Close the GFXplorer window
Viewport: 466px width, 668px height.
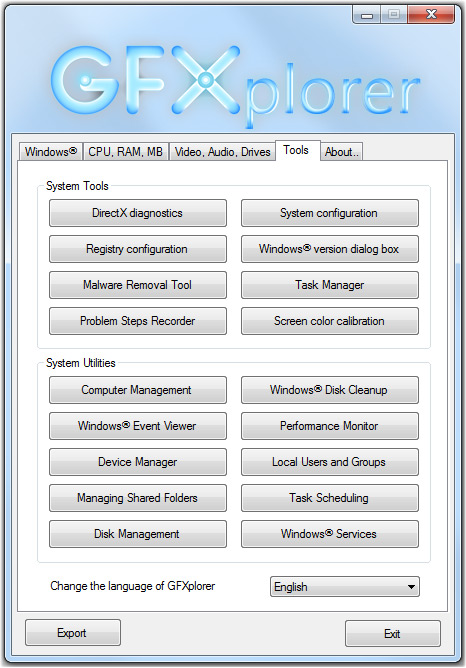click(431, 15)
